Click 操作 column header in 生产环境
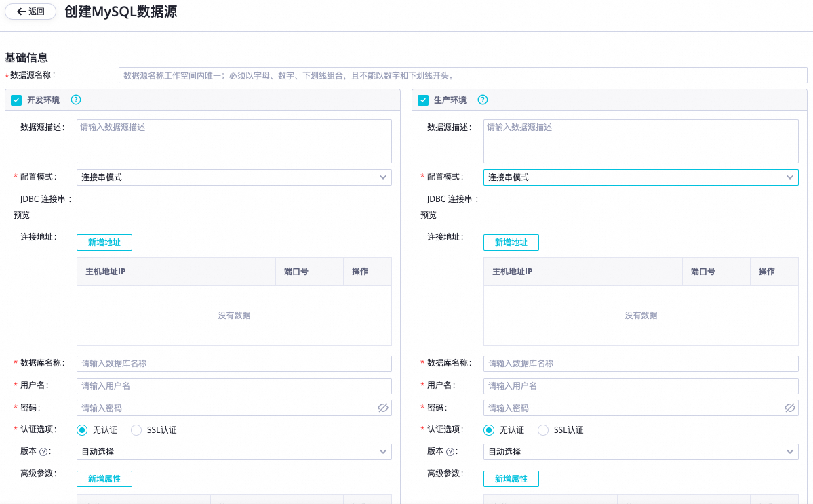 pos(774,272)
